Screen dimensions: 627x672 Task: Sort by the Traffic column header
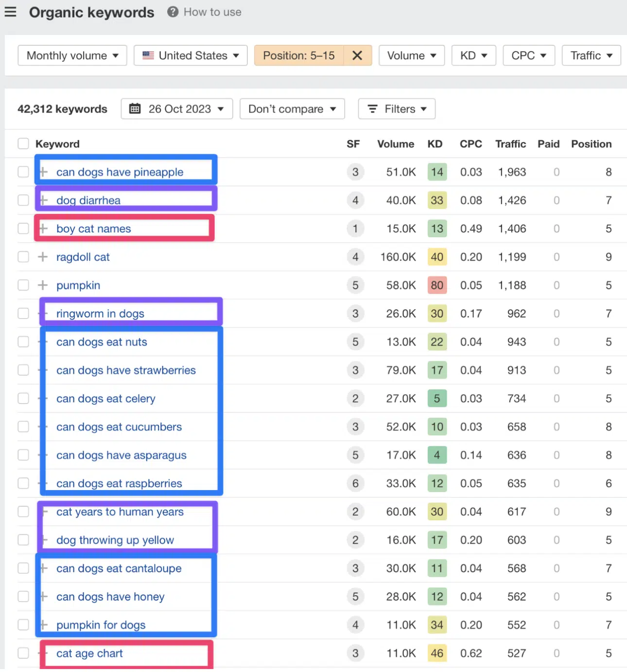[x=510, y=144]
